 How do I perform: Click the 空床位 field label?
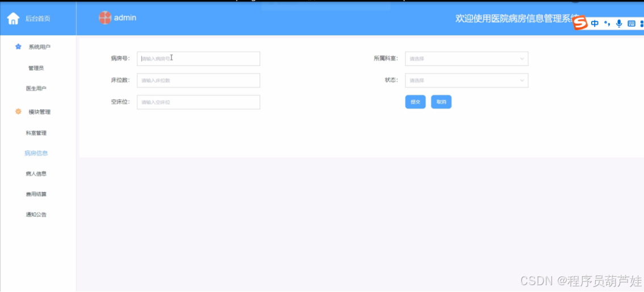[x=120, y=102]
